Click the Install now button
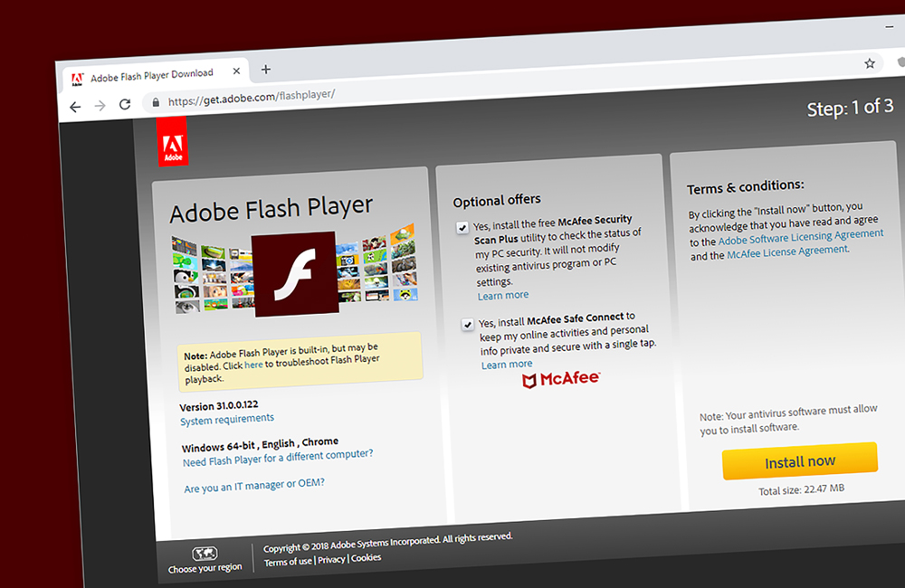Screen dimensions: 905x588 800,461
